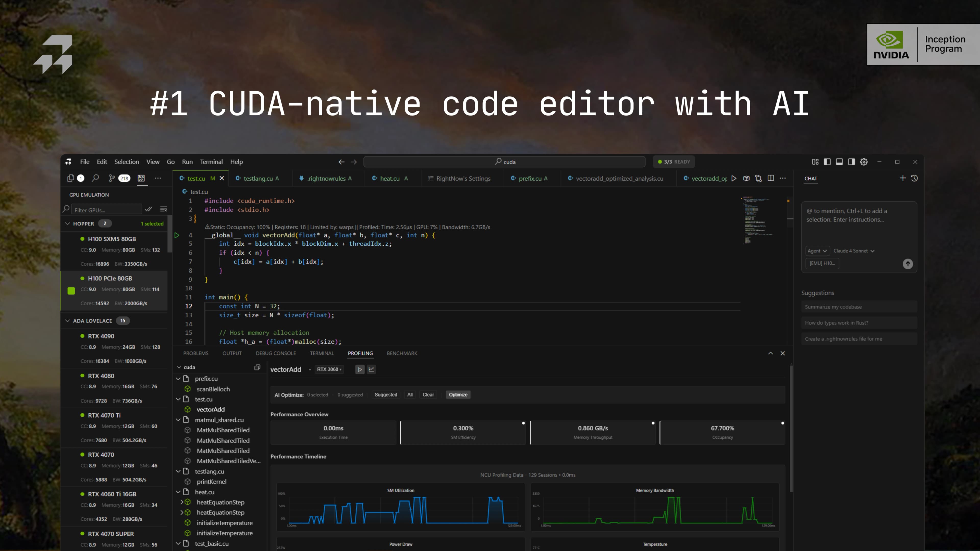980x551 pixels.
Task: Switch to the BENCHMARK panel tab
Action: [402, 353]
